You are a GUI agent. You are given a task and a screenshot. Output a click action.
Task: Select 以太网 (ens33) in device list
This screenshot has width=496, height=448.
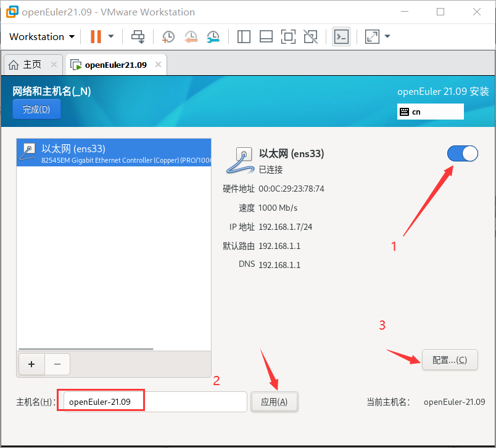[x=114, y=153]
